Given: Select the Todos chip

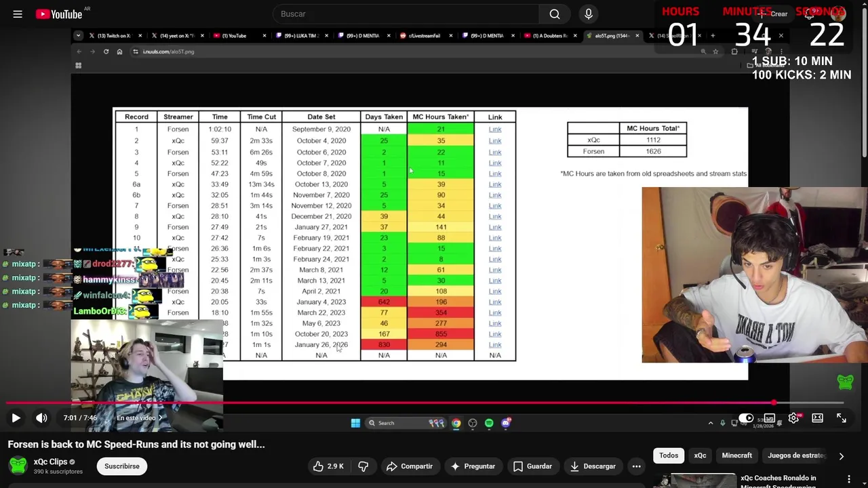Looking at the screenshot, I should pyautogui.click(x=669, y=455).
